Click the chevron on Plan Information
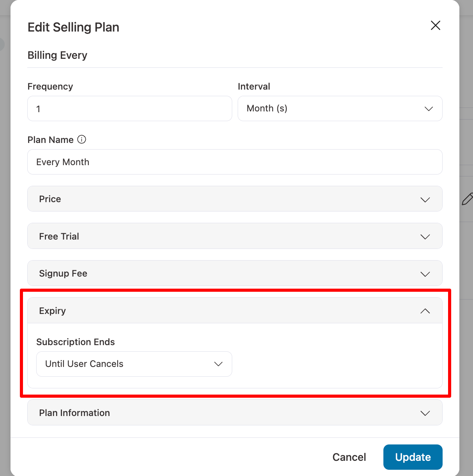473x476 pixels. click(x=425, y=413)
